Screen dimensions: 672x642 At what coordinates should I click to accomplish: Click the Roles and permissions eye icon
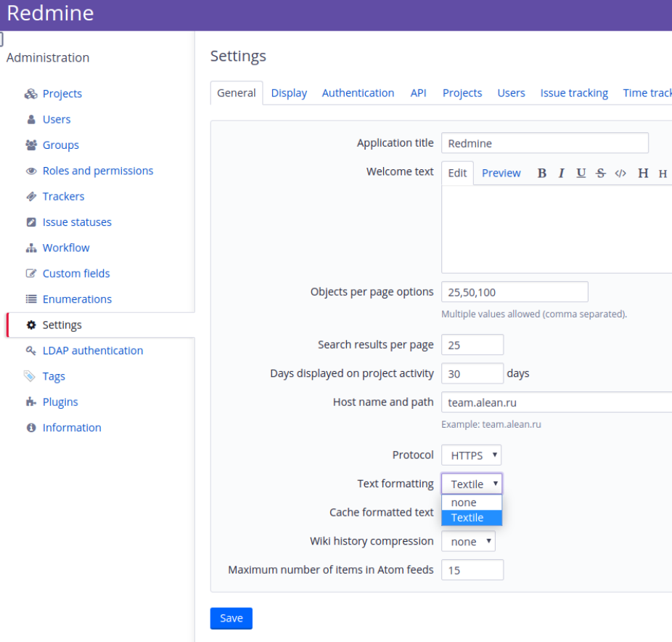pos(31,171)
